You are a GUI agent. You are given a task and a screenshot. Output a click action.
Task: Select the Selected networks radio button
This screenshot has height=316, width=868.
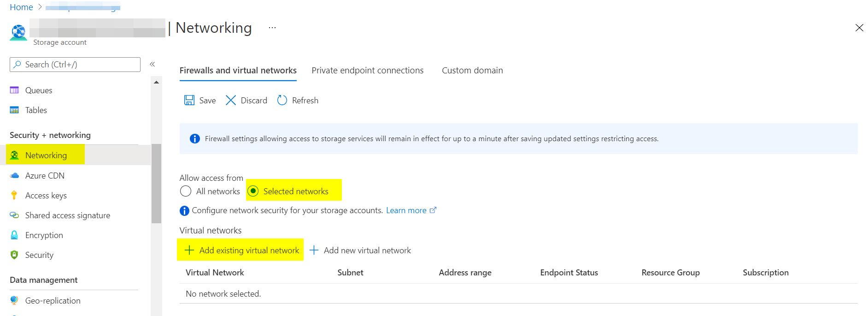click(253, 191)
